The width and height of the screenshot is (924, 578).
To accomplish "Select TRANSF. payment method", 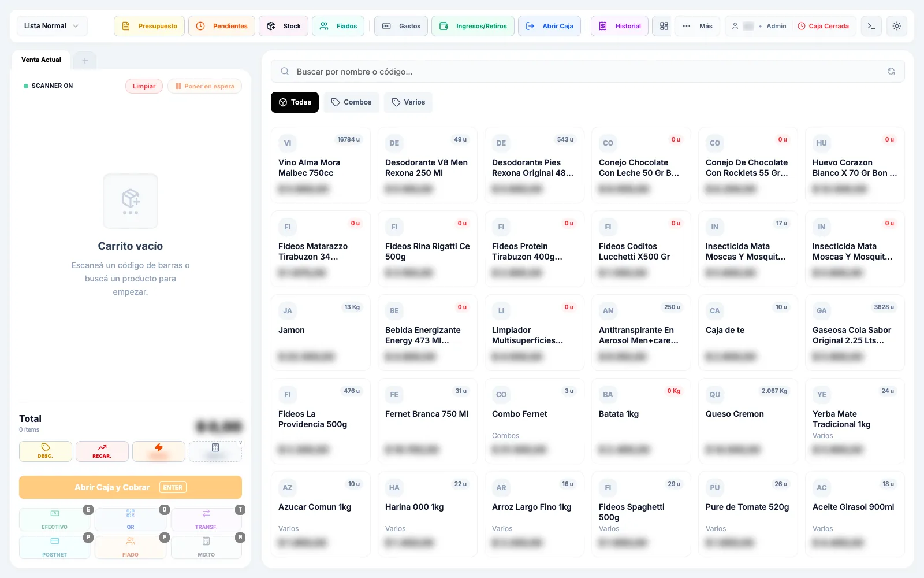I will (206, 520).
